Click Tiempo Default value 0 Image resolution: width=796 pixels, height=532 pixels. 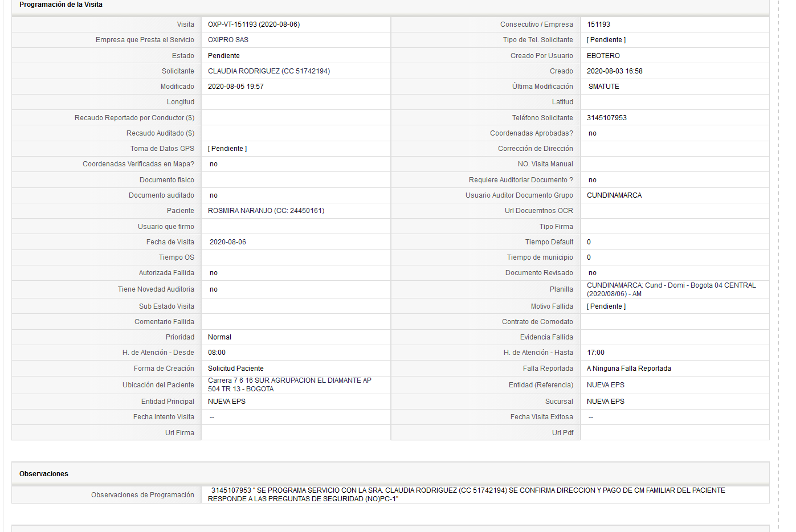tap(589, 242)
